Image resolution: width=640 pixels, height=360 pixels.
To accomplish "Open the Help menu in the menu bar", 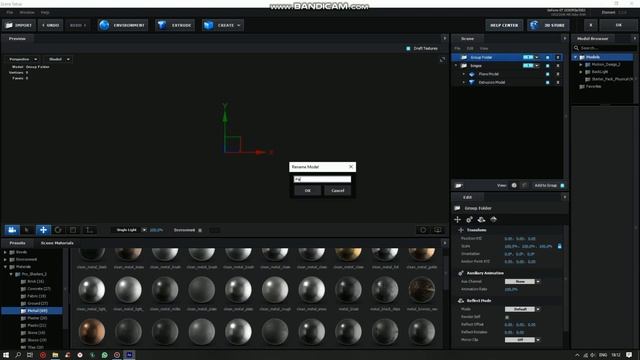I will click(45, 13).
